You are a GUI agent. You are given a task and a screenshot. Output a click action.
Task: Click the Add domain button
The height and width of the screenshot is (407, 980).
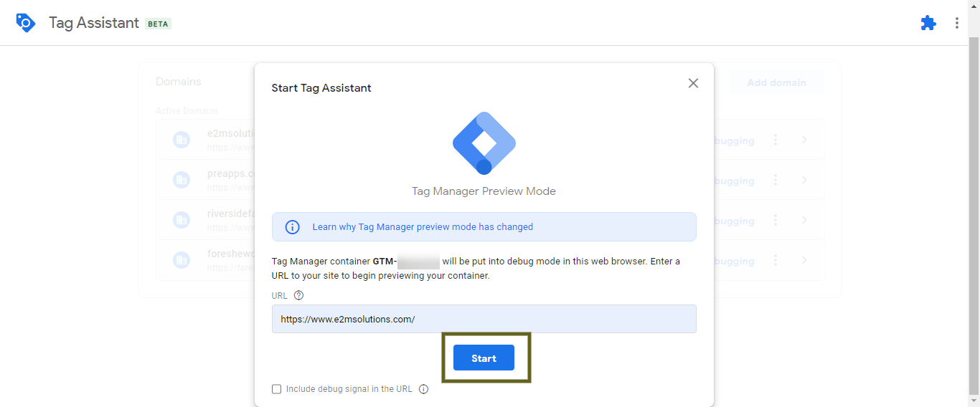pos(776,82)
